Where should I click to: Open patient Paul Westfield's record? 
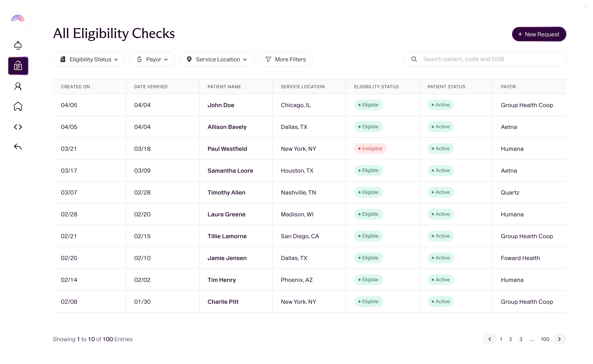227,149
